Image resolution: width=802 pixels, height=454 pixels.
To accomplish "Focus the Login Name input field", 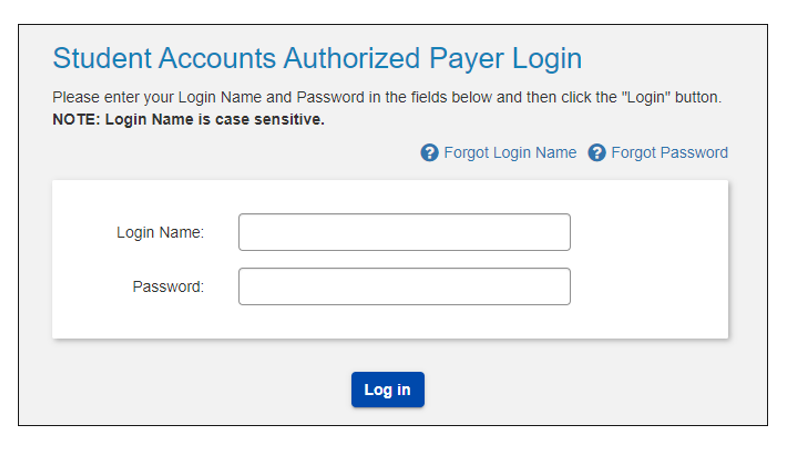I will (x=404, y=232).
